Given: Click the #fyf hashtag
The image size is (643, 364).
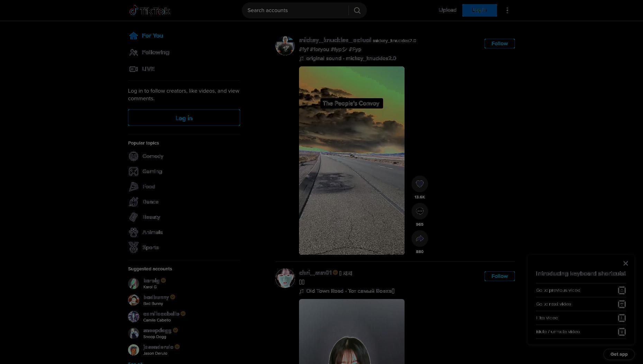Looking at the screenshot, I should (x=304, y=49).
